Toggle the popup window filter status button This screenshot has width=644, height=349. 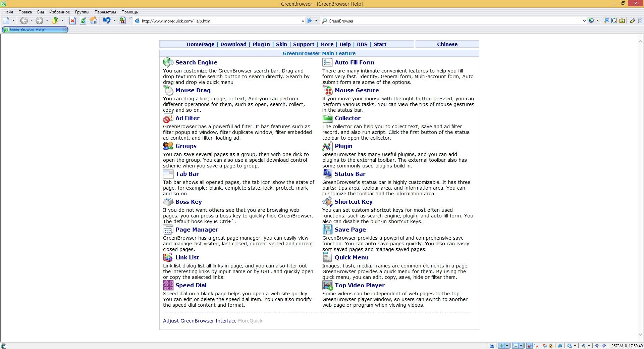click(x=536, y=346)
